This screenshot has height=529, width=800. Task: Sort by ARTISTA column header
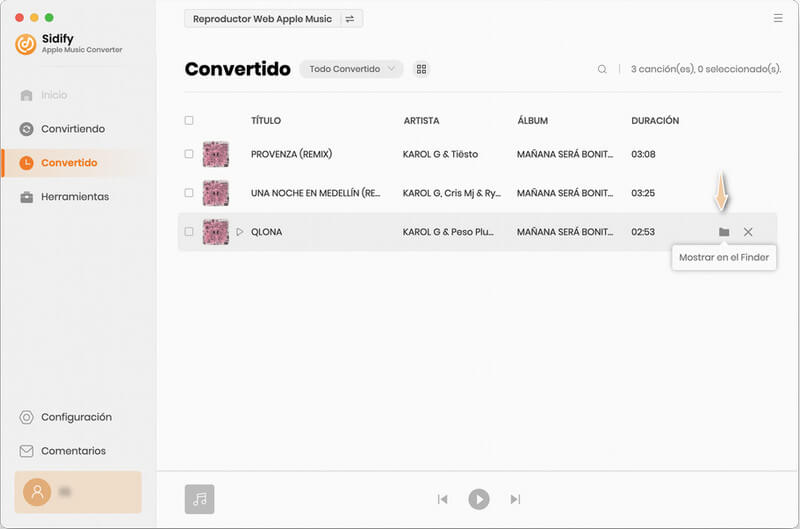click(421, 121)
